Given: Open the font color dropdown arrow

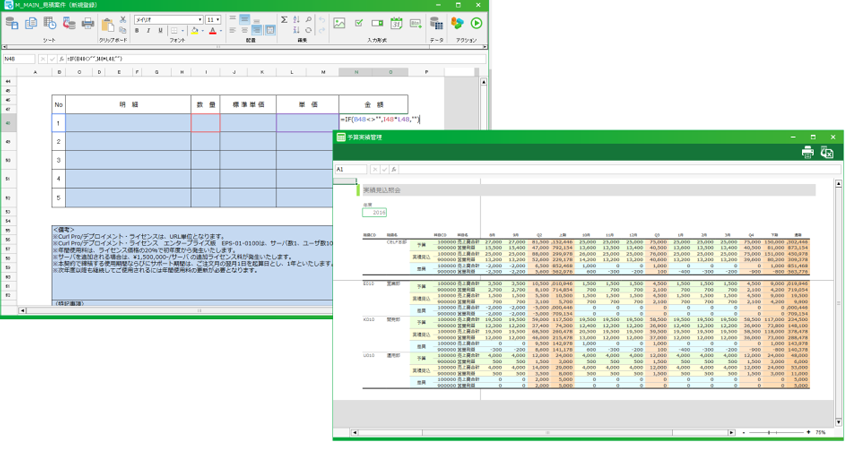Looking at the screenshot, I should click(x=221, y=31).
